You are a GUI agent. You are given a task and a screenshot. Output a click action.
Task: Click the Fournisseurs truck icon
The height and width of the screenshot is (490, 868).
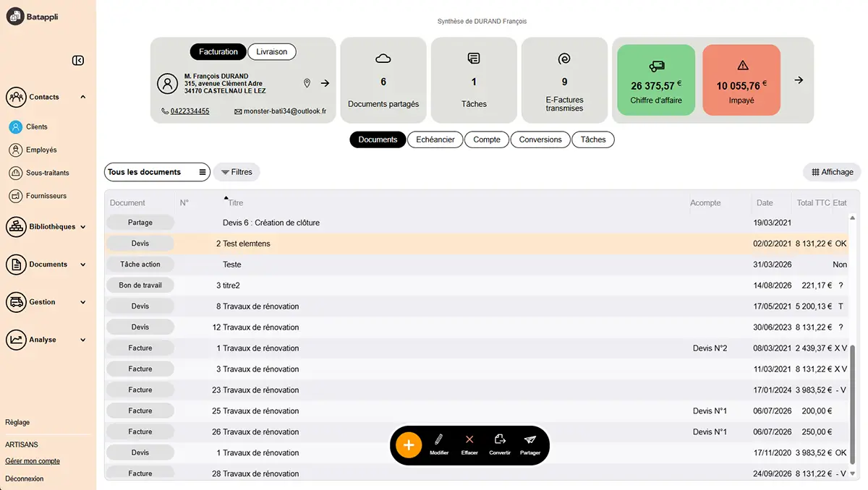16,196
